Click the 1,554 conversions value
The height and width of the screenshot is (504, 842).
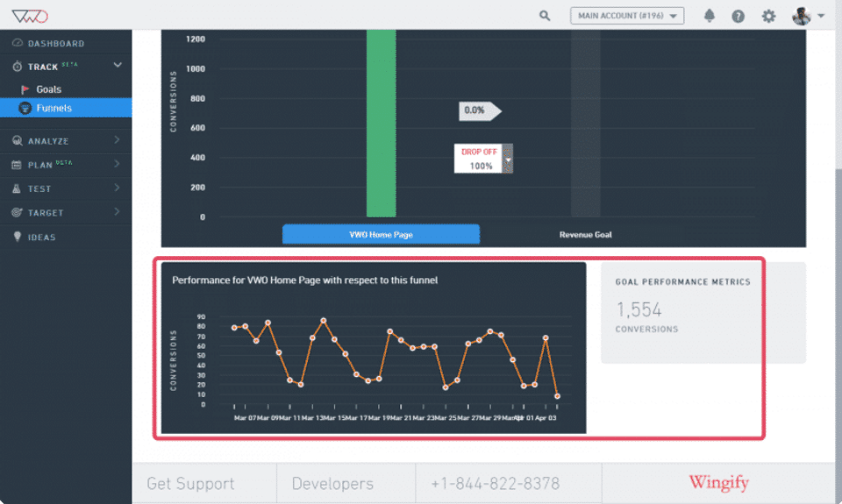pyautogui.click(x=639, y=309)
